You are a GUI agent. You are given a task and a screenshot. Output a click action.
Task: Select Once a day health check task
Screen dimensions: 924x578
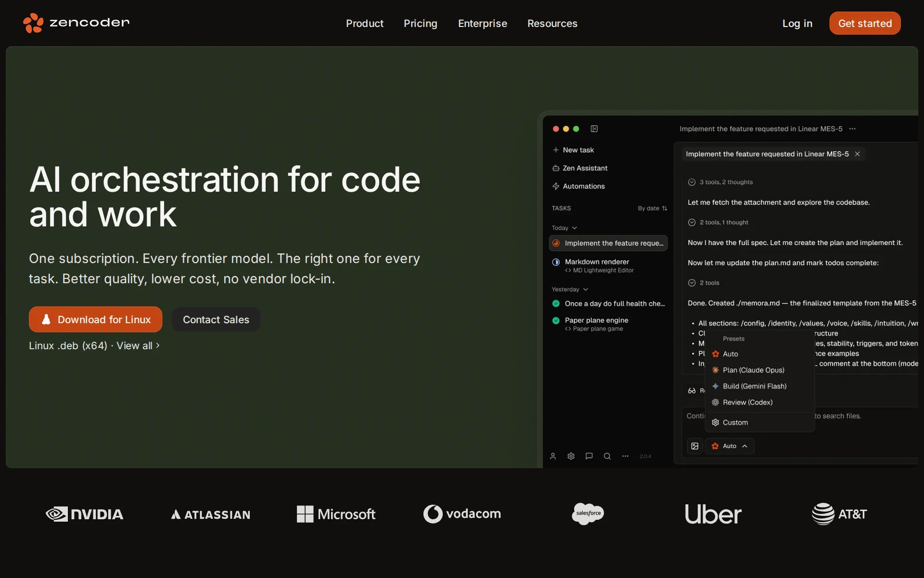point(608,303)
